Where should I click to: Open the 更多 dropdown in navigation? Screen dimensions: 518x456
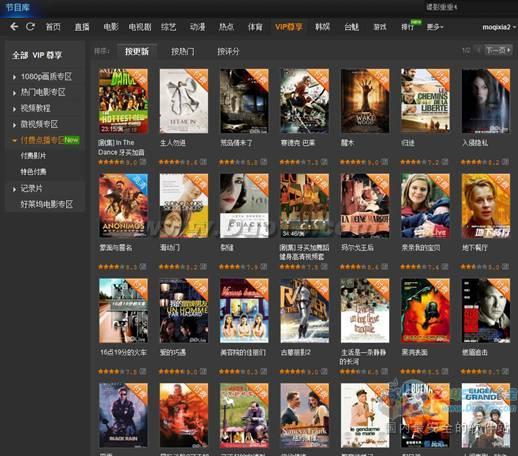(x=435, y=27)
